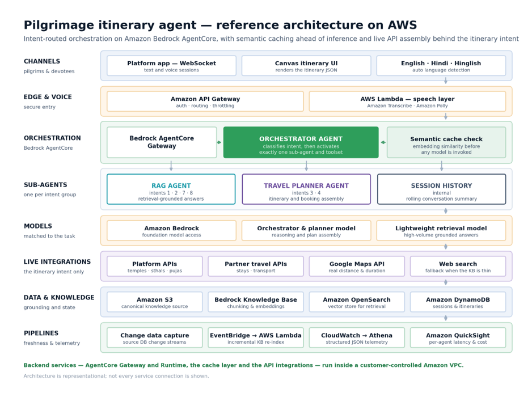The height and width of the screenshot is (397, 532).
Task: Select the Web search box
Action: [x=458, y=267]
